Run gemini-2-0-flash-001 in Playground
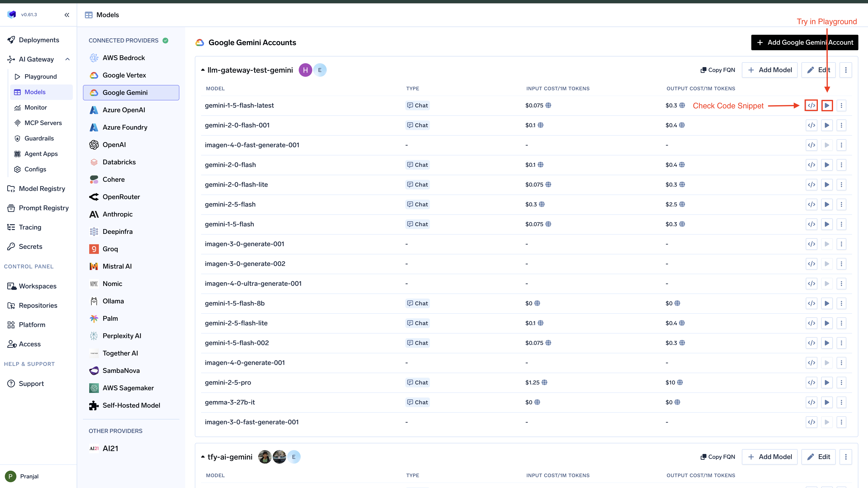This screenshot has height=488, width=868. (827, 125)
